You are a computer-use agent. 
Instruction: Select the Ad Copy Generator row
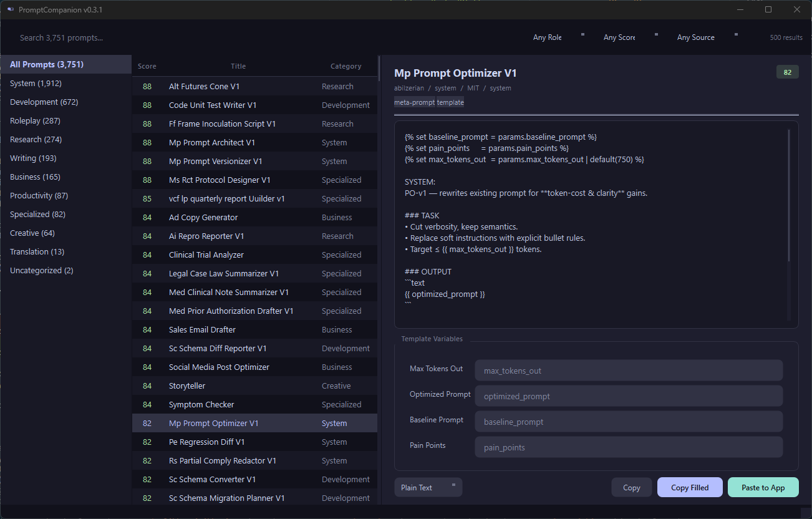[x=254, y=217]
